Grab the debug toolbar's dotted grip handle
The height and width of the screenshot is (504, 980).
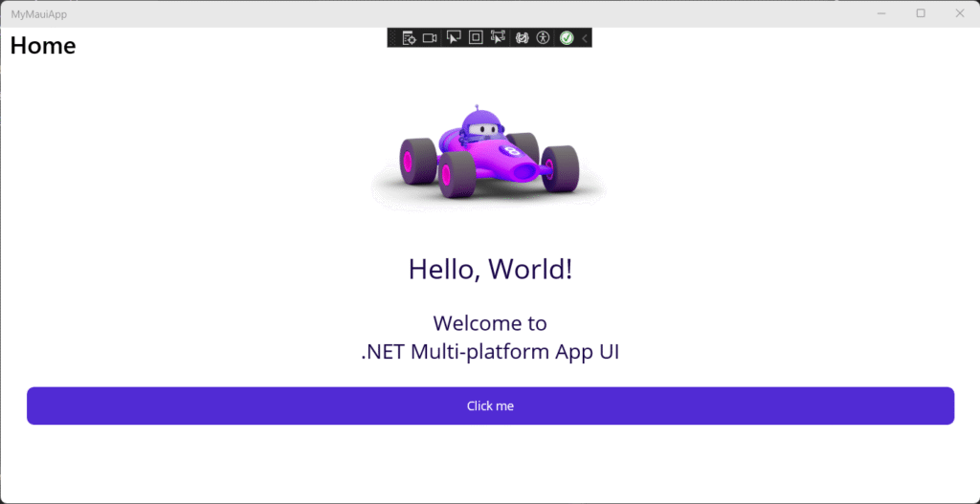[x=393, y=38]
